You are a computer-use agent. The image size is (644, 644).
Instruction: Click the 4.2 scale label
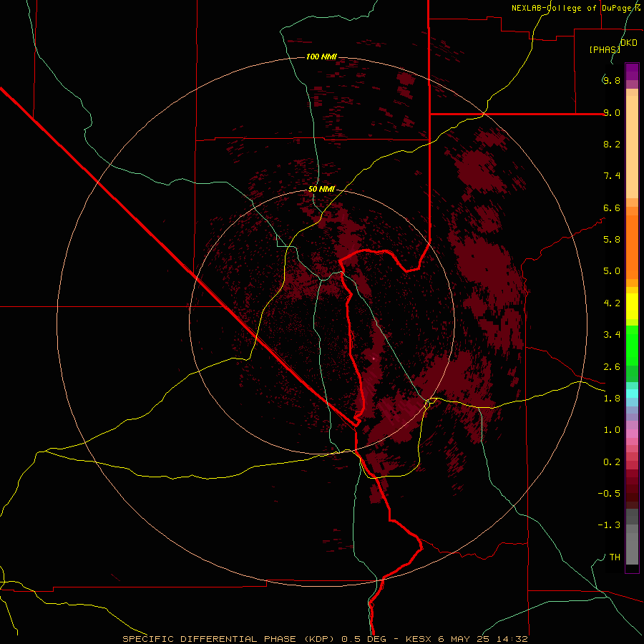(612, 303)
